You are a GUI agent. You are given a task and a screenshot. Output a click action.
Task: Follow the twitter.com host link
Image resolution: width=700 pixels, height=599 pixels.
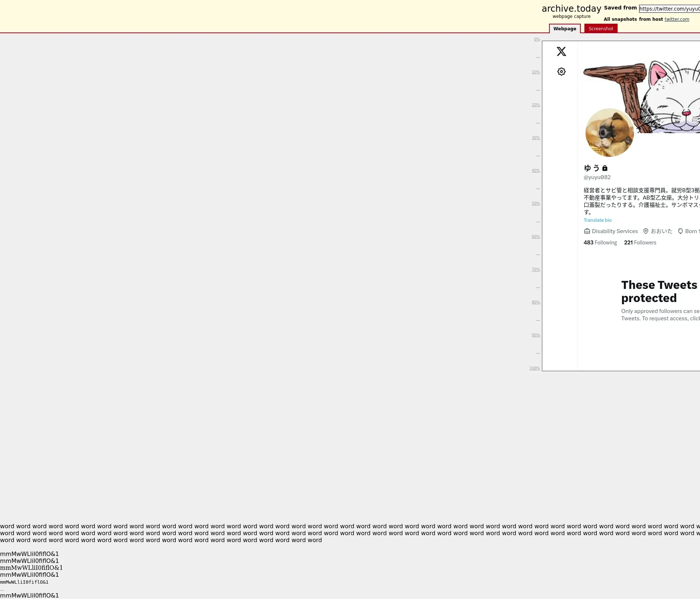coord(677,19)
